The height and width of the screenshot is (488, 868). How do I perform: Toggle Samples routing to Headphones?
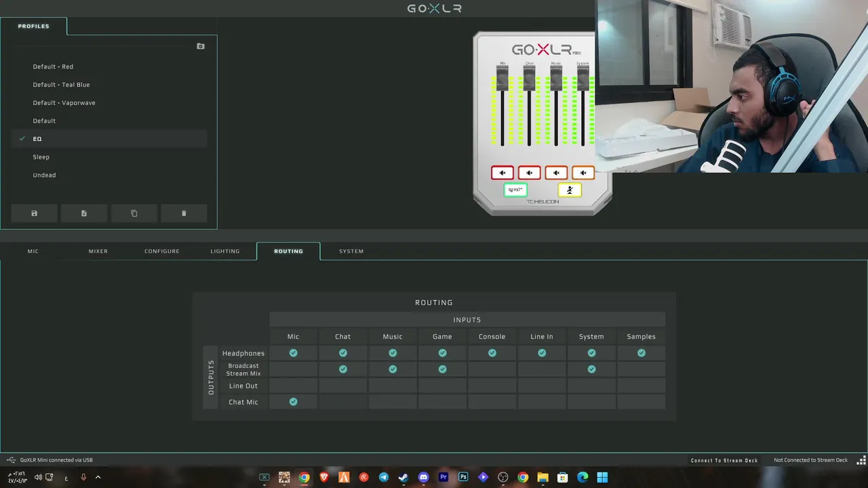pyautogui.click(x=642, y=353)
